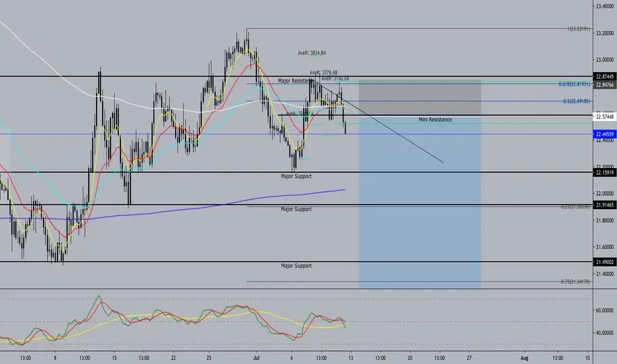Select the Fibonacci 0.618(22.81931) level label
617x364 pixels.
tap(574, 84)
